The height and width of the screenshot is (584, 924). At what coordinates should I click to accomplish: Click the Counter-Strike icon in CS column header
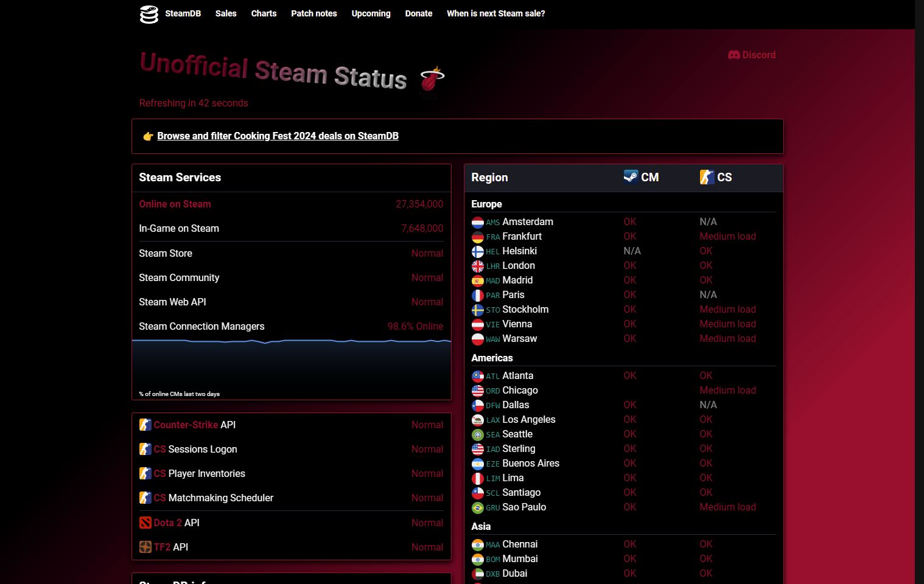707,177
